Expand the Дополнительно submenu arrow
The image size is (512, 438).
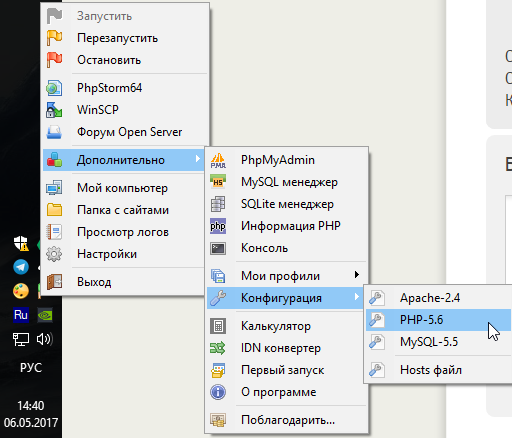198,159
